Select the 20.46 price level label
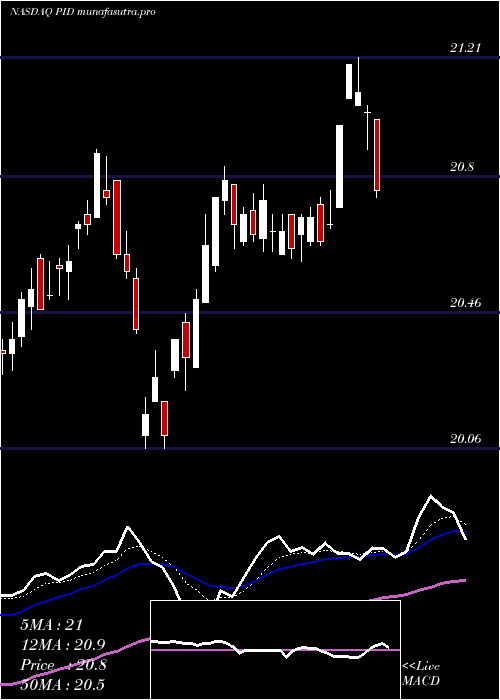This screenshot has height=700, width=500. [465, 303]
